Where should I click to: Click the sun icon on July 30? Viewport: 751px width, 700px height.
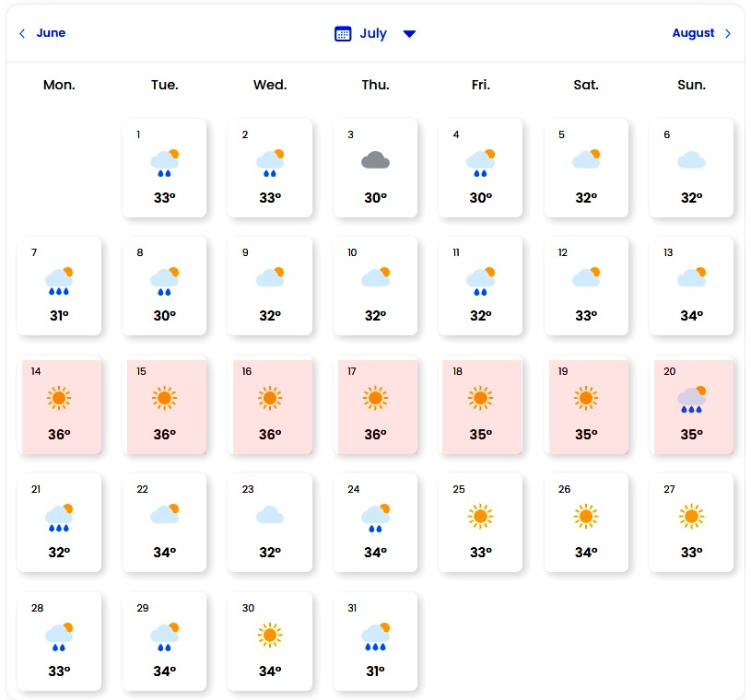pos(270,635)
